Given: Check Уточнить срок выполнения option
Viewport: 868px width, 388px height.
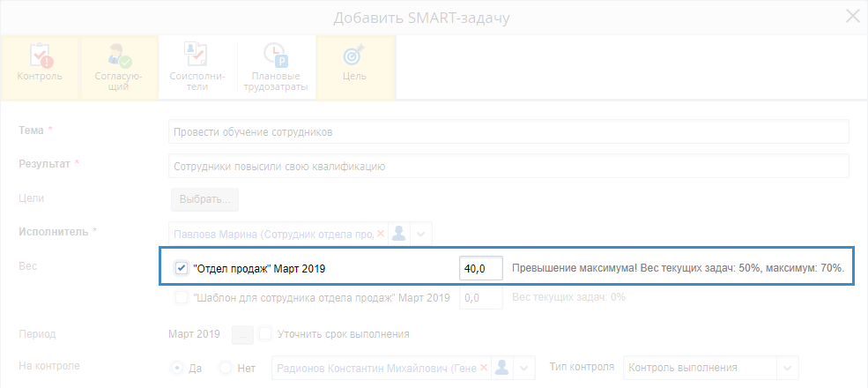Looking at the screenshot, I should (x=265, y=334).
